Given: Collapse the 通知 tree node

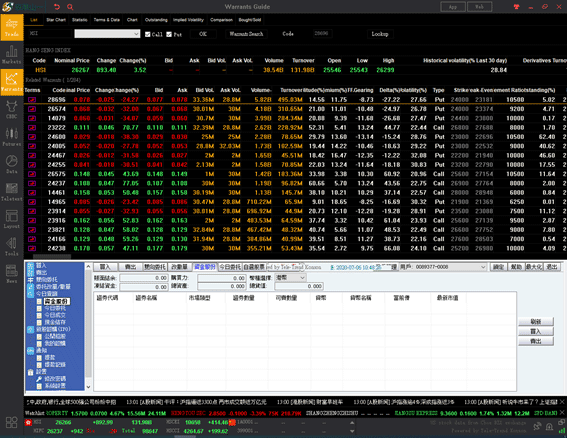Looking at the screenshot, I should pos(31,350).
